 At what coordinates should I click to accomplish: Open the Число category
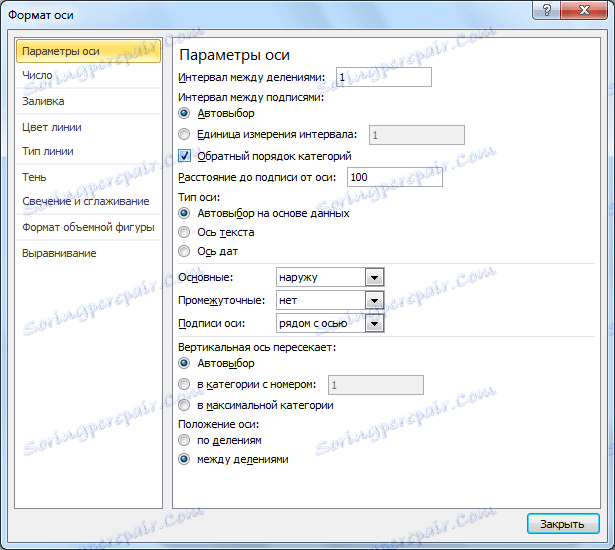pyautogui.click(x=88, y=75)
